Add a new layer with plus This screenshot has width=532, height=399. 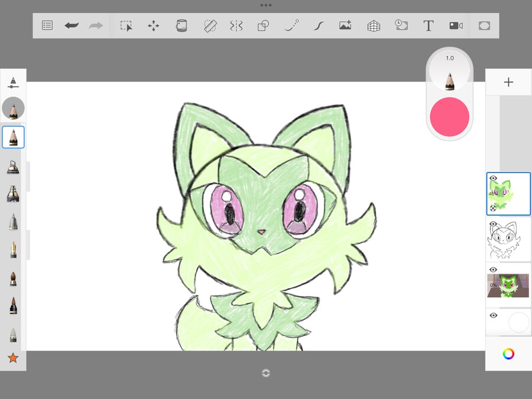click(x=508, y=82)
